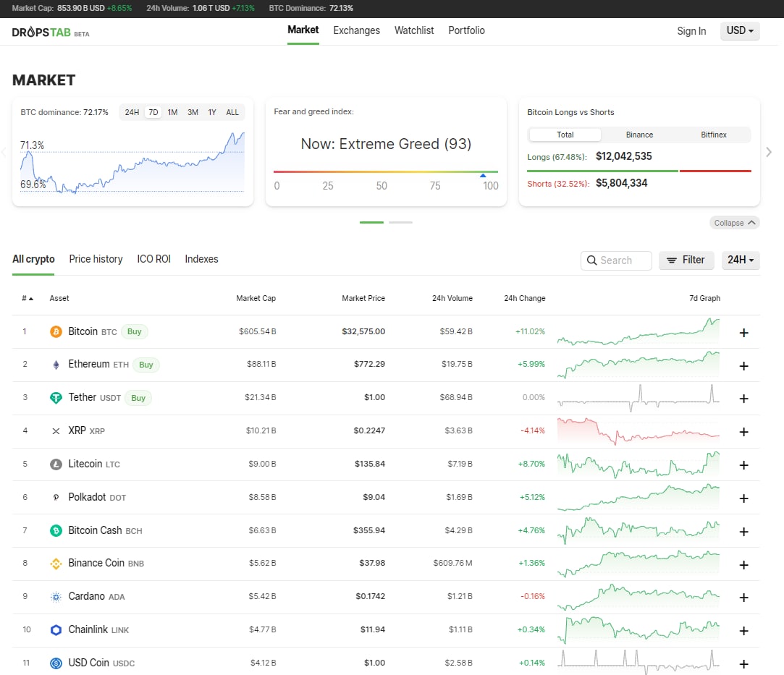Click the next carousel arrow
Screen dimensions: 784x675
point(769,152)
